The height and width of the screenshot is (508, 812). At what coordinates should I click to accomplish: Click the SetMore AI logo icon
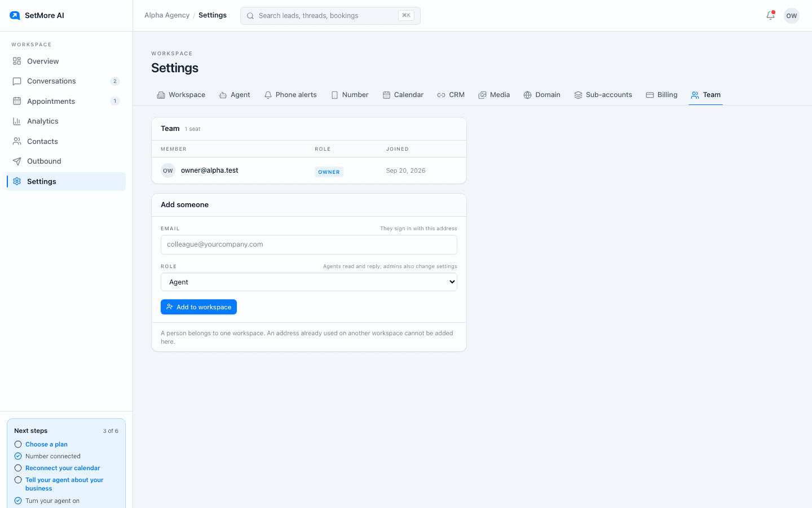[15, 16]
